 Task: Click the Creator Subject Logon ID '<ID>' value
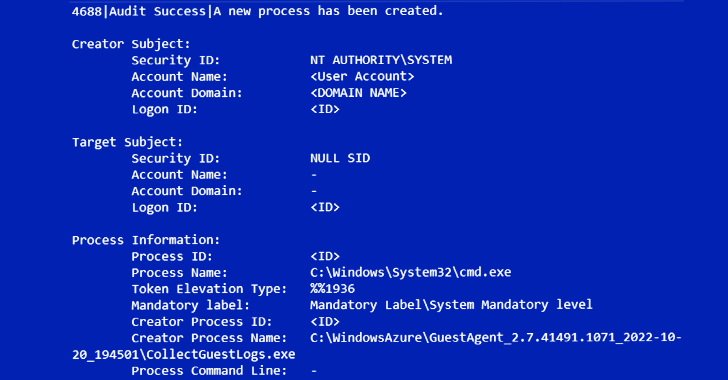point(325,109)
